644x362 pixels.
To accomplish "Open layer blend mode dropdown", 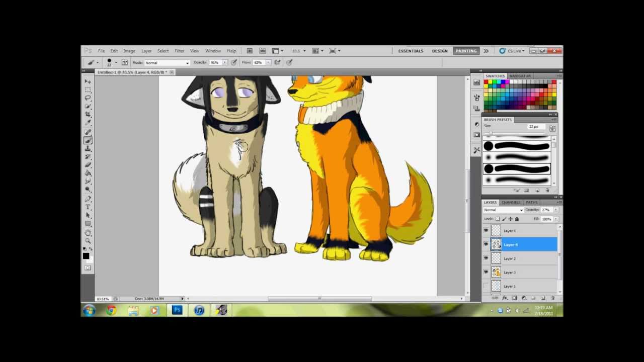I will (x=503, y=210).
